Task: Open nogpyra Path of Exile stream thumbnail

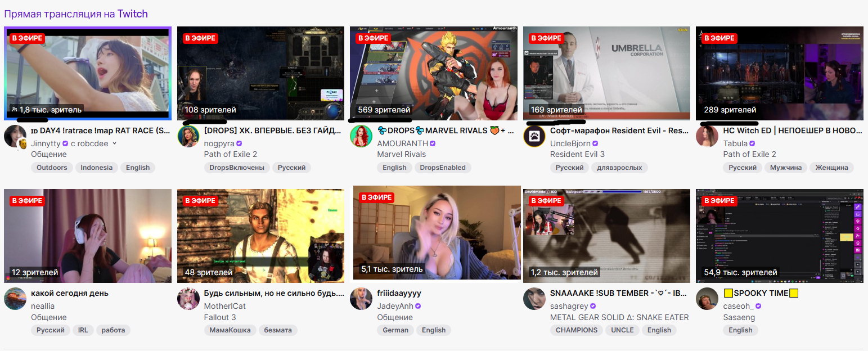Action: point(260,73)
